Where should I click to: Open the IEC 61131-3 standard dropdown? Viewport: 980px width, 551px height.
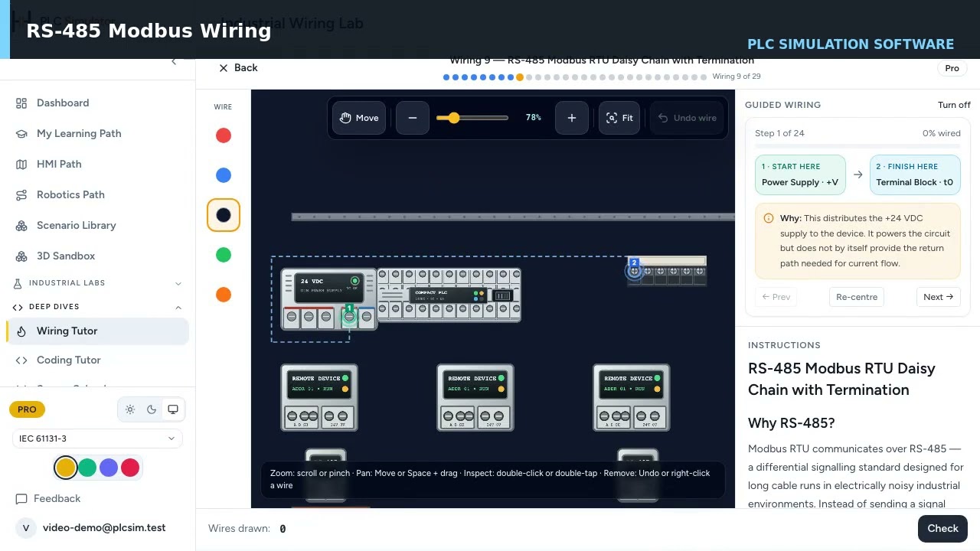pyautogui.click(x=97, y=439)
